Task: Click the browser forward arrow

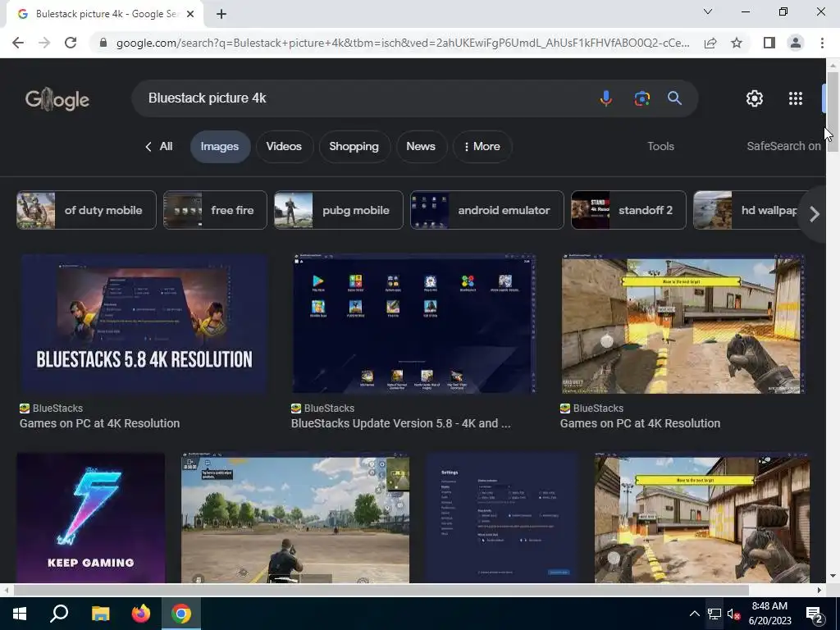Action: pos(44,43)
